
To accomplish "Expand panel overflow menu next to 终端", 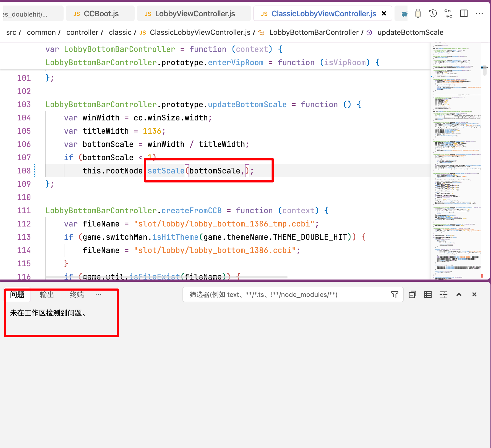I will click(98, 295).
